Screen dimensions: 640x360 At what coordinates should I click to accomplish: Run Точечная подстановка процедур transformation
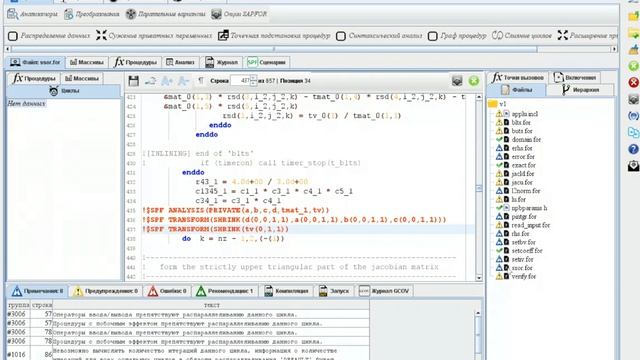274,36
